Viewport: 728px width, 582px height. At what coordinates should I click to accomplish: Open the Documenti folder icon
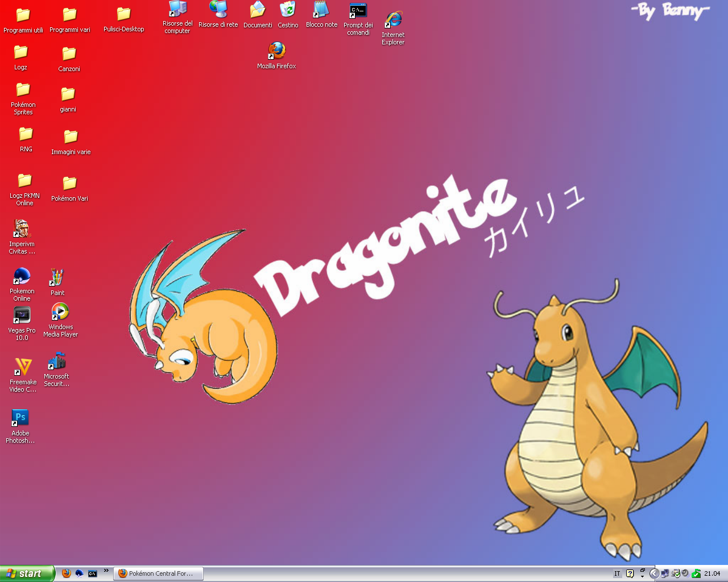coord(258,15)
